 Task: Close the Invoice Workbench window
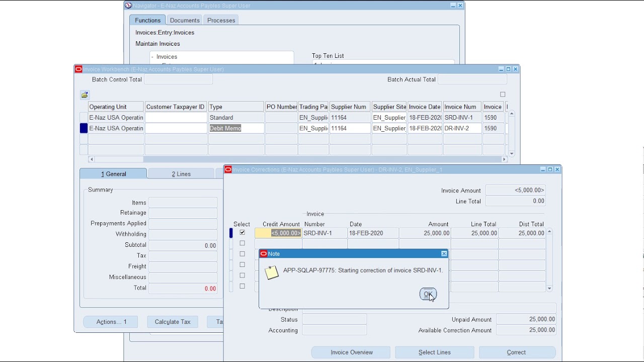515,69
